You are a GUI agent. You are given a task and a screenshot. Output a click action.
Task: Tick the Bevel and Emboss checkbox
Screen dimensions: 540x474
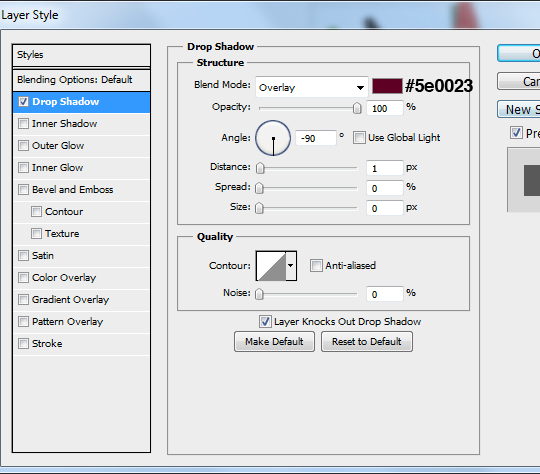coord(23,189)
